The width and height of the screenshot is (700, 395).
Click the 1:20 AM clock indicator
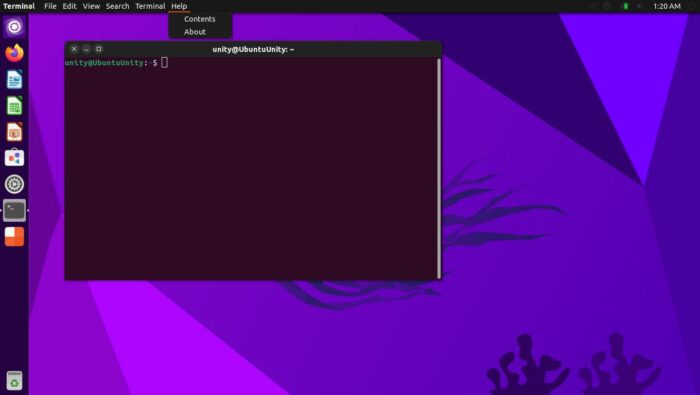point(667,6)
